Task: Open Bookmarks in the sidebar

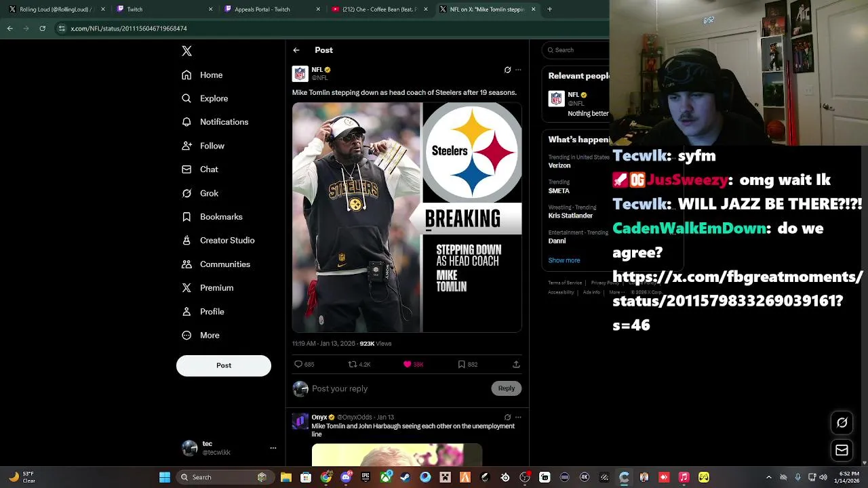Action: point(212,217)
